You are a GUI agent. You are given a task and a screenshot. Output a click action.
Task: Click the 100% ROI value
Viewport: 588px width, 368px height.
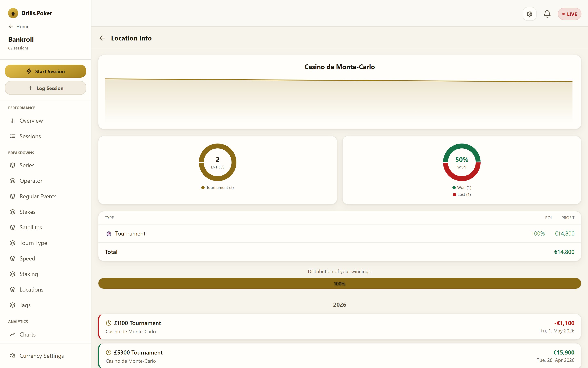[538, 234]
